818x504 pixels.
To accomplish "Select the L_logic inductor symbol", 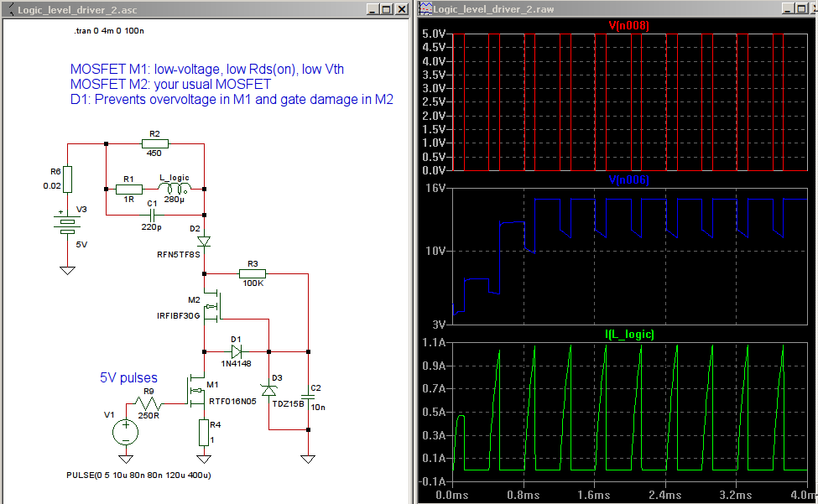I will coord(175,188).
